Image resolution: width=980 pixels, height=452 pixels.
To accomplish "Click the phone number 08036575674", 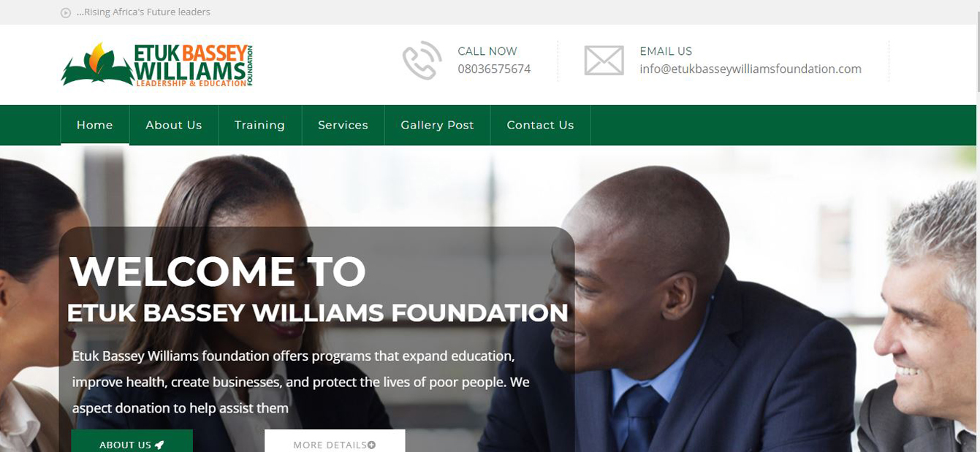I will click(x=494, y=69).
